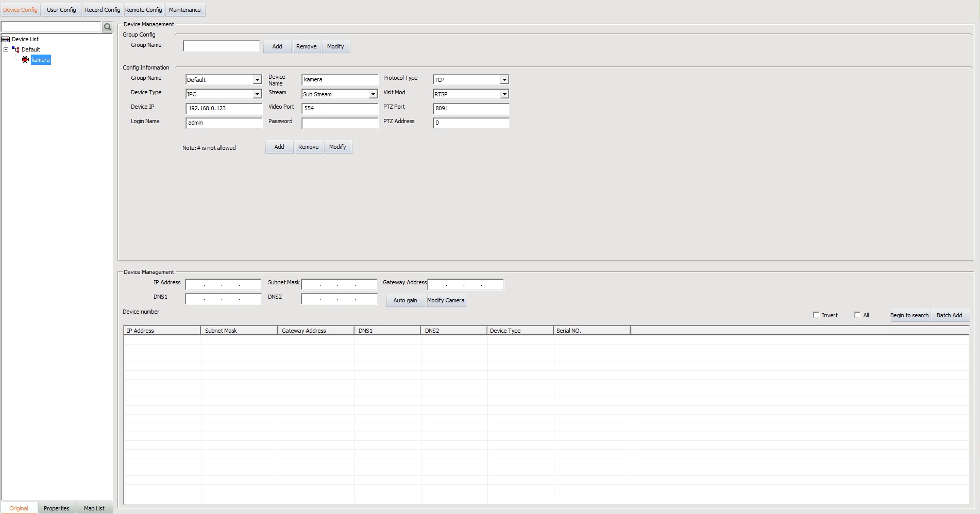This screenshot has width=980, height=514.
Task: Click the Device IP field 192.168.0.123
Action: tap(224, 109)
